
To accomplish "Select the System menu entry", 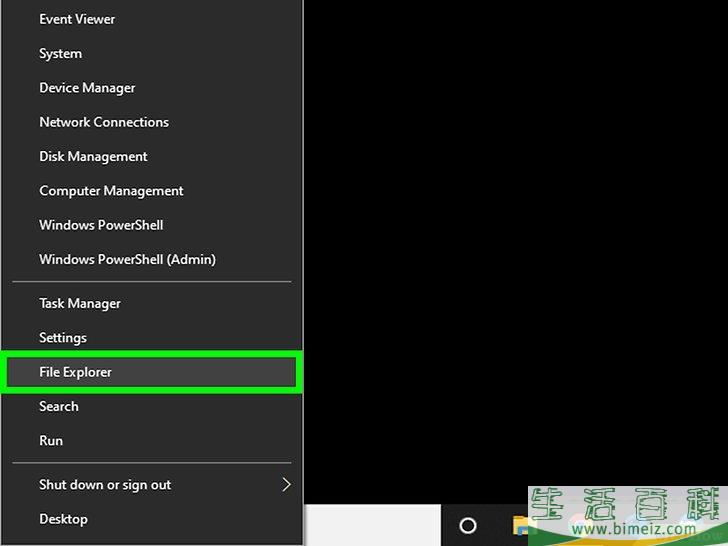I will tap(60, 54).
